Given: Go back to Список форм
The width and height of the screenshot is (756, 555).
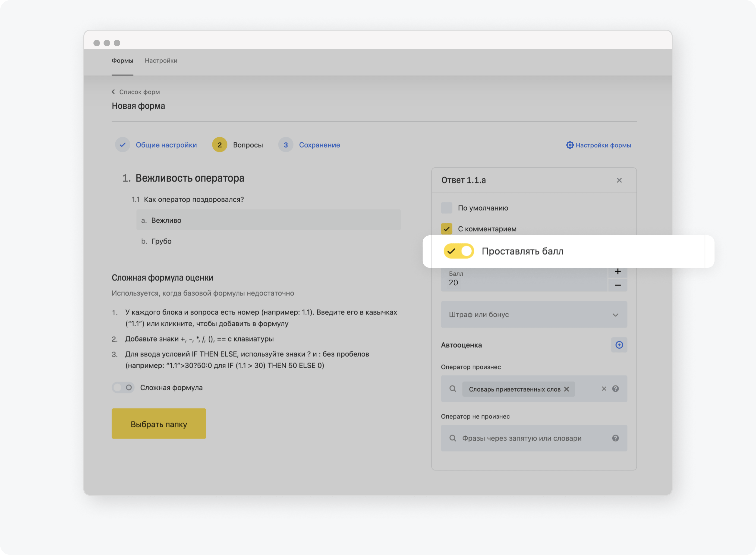Looking at the screenshot, I should pos(139,92).
